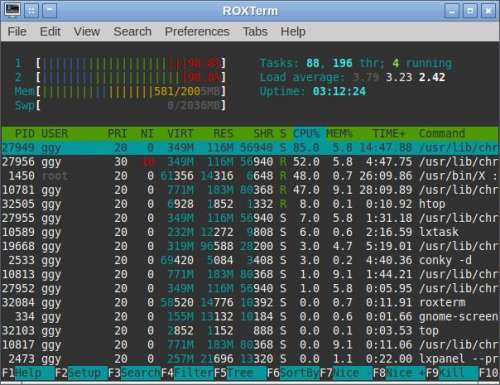Click the CPU 2 usage meter bar
The width and height of the screenshot is (500, 385).
click(x=131, y=77)
